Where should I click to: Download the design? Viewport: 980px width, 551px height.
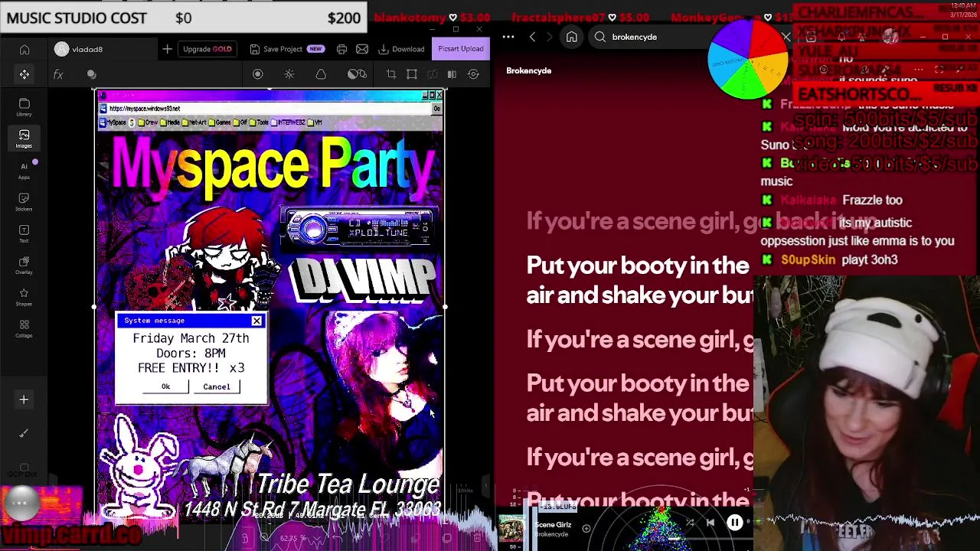pyautogui.click(x=402, y=49)
